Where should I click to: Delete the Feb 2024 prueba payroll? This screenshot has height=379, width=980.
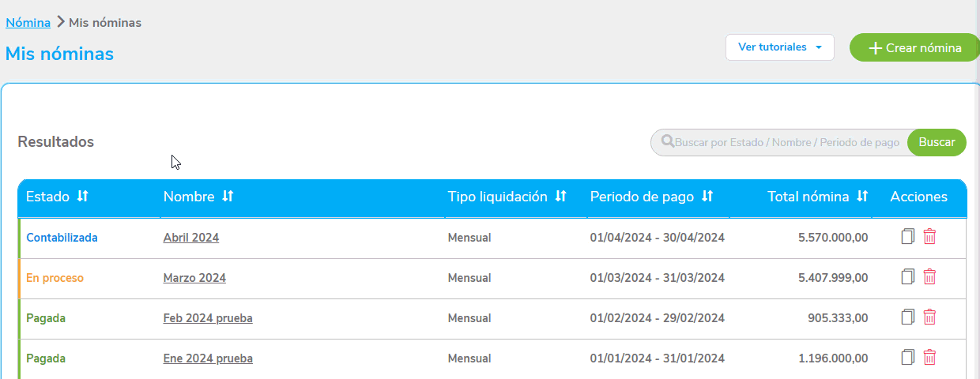tap(930, 317)
